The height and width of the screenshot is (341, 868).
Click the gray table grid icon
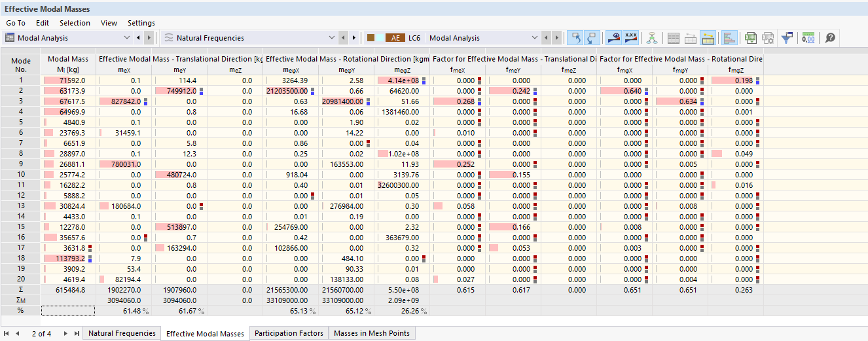[674, 38]
